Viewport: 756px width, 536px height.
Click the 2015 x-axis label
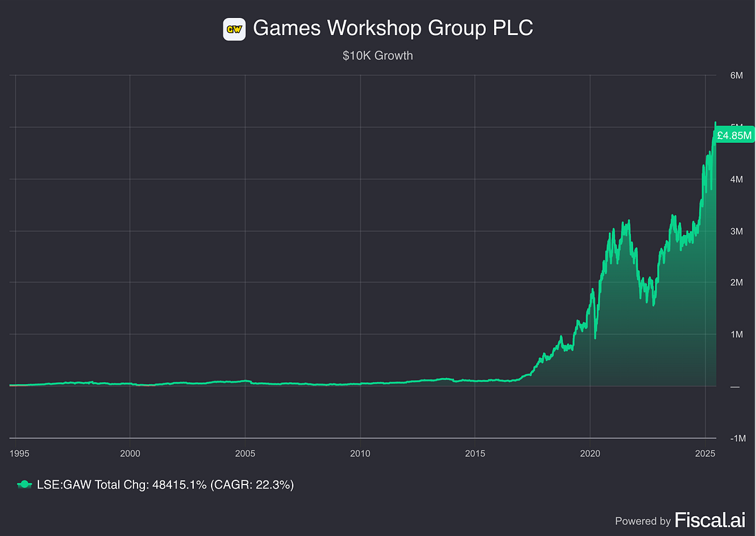[475, 454]
